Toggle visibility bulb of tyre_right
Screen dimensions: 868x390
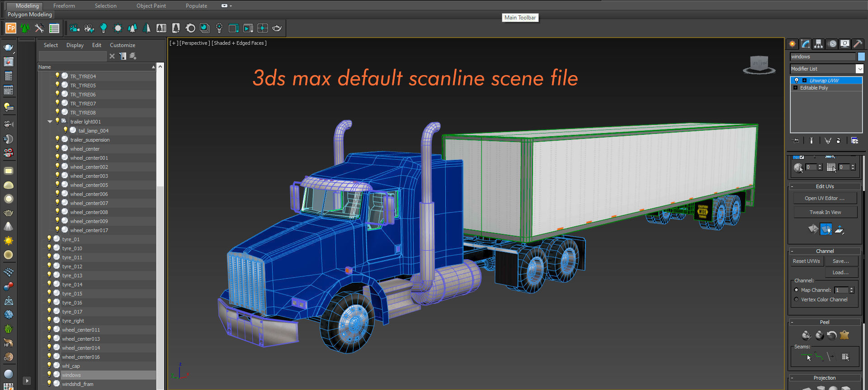(x=49, y=320)
